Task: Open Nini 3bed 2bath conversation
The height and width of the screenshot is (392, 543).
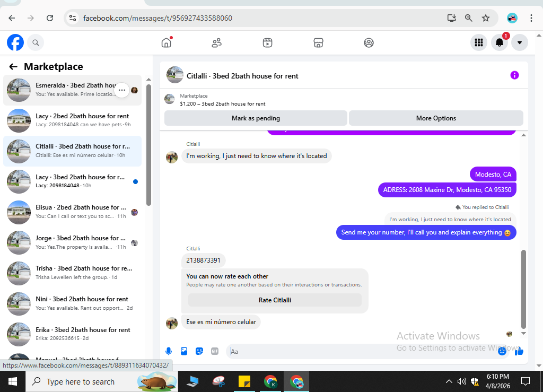Action: click(72, 303)
